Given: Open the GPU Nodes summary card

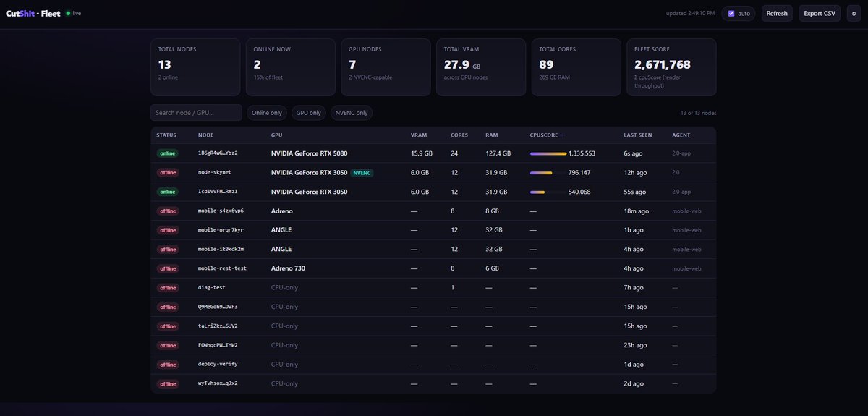Looking at the screenshot, I should (386, 67).
